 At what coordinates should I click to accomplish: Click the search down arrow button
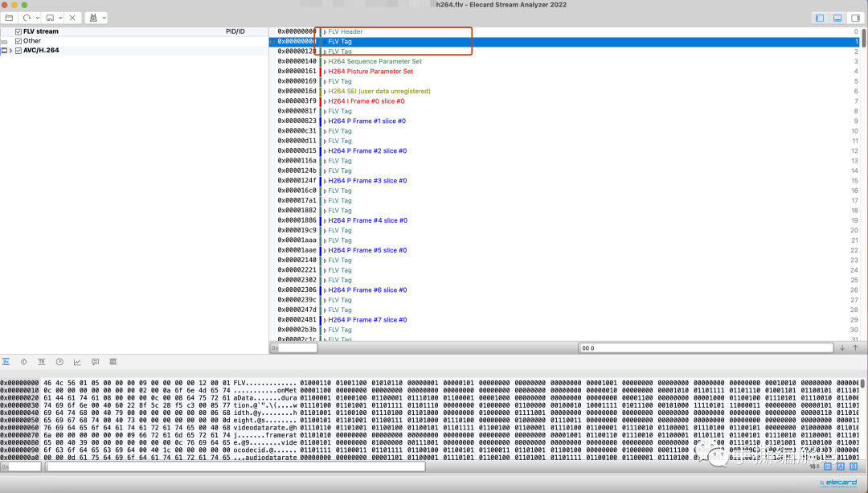842,348
